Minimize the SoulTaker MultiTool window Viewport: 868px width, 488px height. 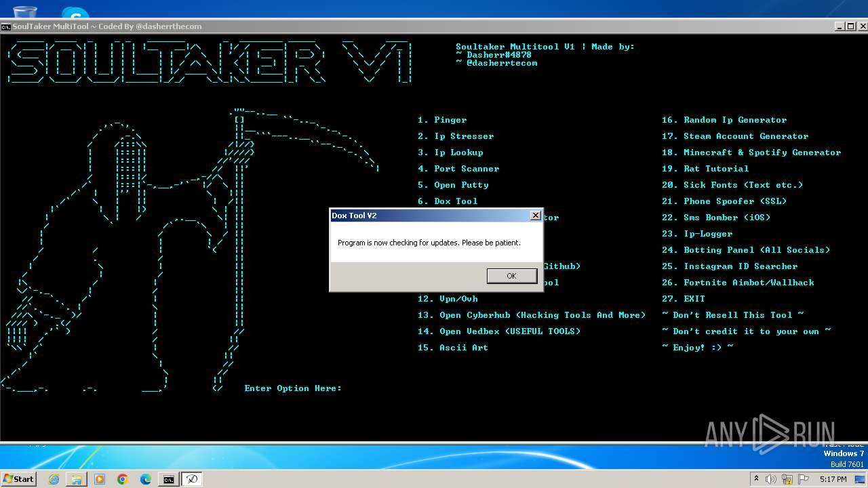pos(839,26)
